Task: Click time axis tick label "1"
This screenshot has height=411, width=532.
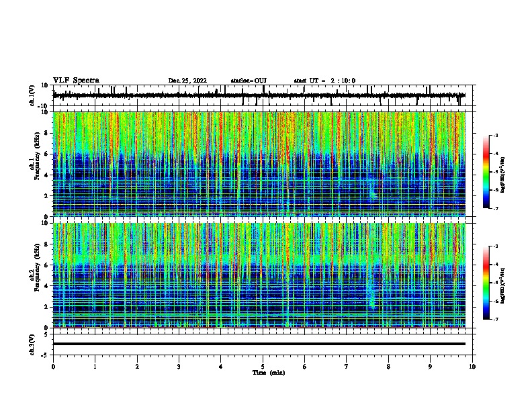Action: pyautogui.click(x=95, y=367)
